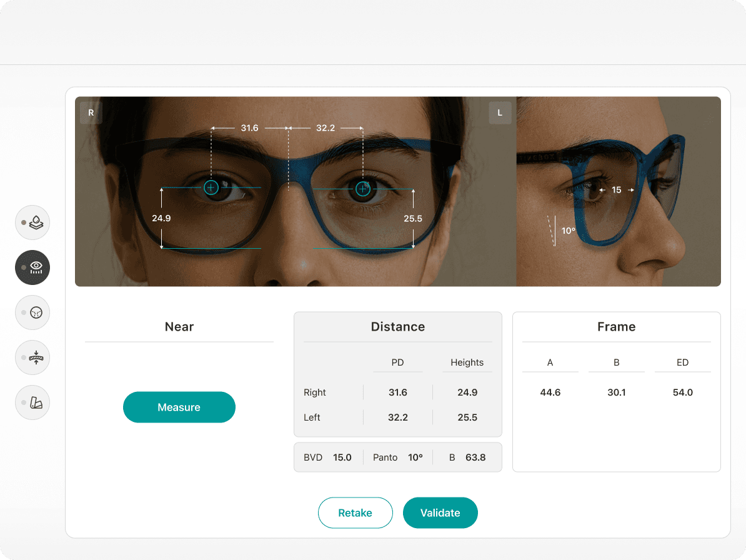The width and height of the screenshot is (746, 560).
Task: Open the lens thickness compression step icon
Action: pyautogui.click(x=32, y=357)
